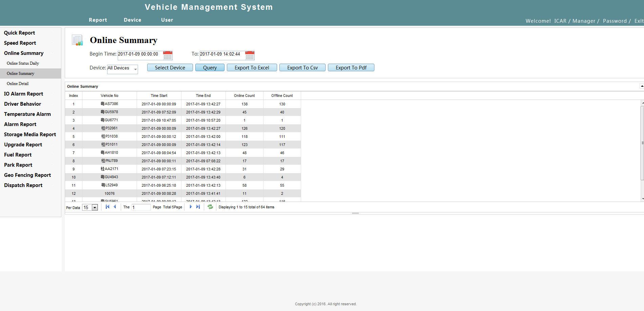
Task: Click the horizontal panel splitter handle
Action: tap(355, 213)
